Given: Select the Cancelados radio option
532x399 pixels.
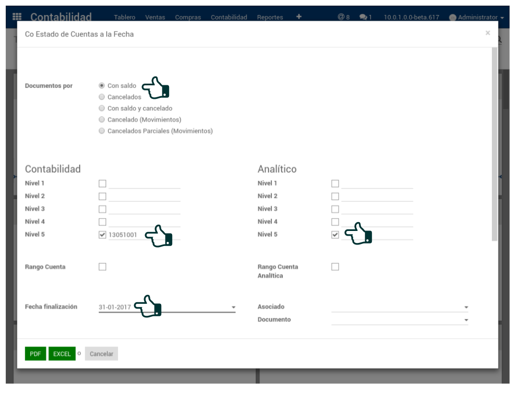Looking at the screenshot, I should 102,97.
